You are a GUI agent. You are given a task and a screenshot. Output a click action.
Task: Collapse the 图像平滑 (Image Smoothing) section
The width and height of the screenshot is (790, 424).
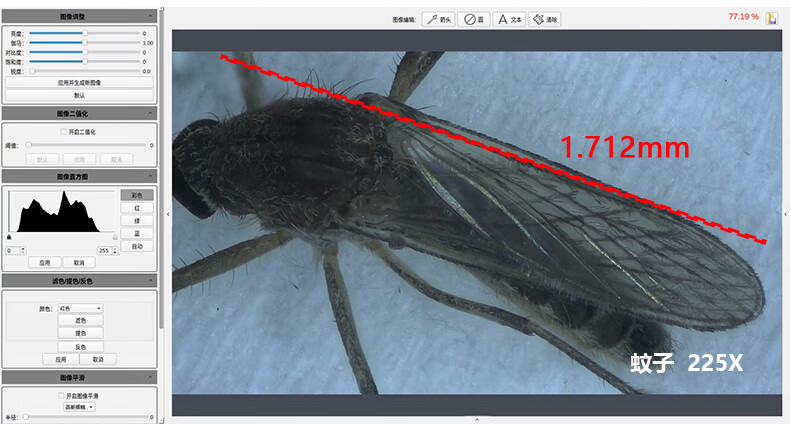150,377
